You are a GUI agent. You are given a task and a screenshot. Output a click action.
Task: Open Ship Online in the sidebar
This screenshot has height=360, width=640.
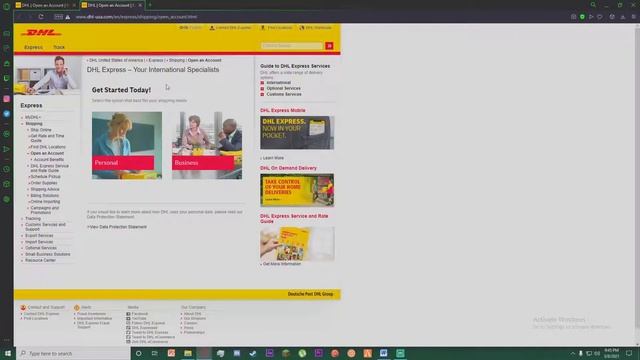coord(41,130)
